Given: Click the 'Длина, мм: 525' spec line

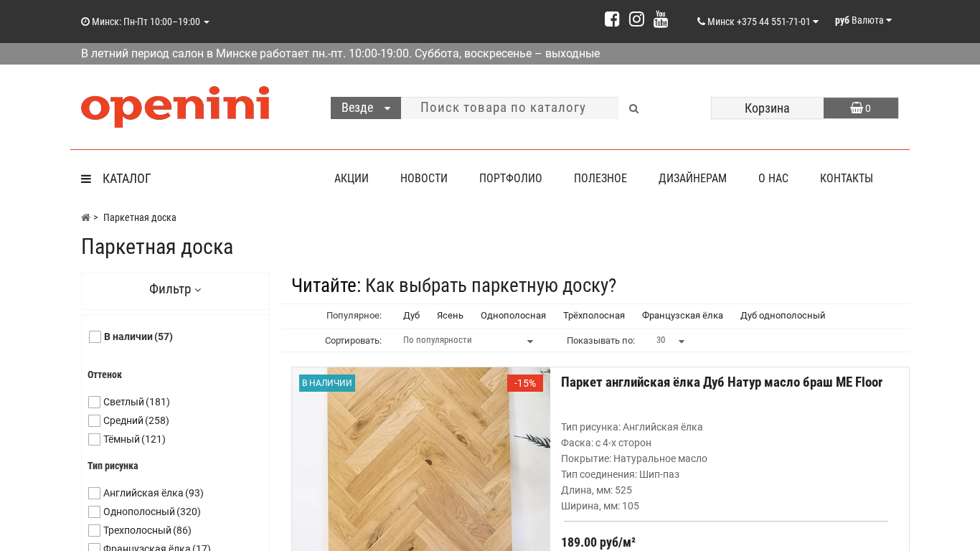Looking at the screenshot, I should 596,490.
